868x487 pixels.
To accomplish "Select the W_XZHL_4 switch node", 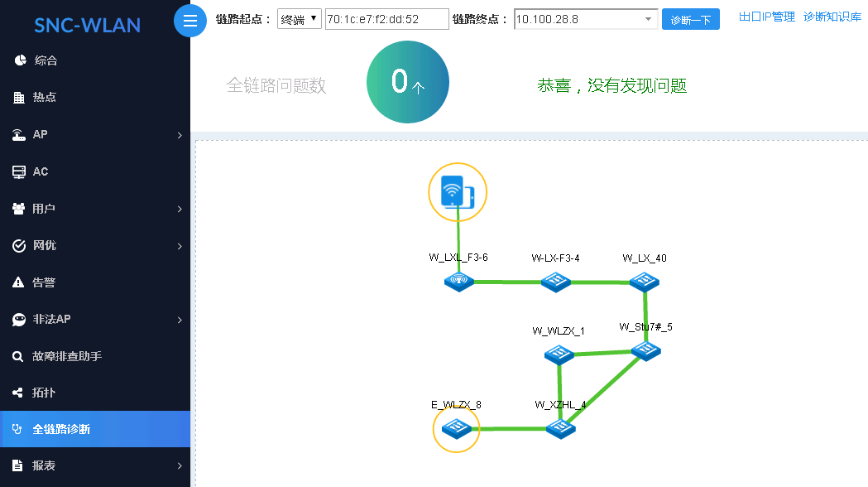I will click(x=560, y=428).
